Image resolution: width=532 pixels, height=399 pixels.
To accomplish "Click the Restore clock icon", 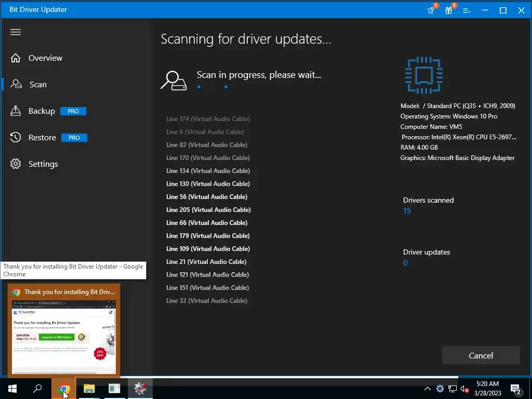I will coord(16,137).
